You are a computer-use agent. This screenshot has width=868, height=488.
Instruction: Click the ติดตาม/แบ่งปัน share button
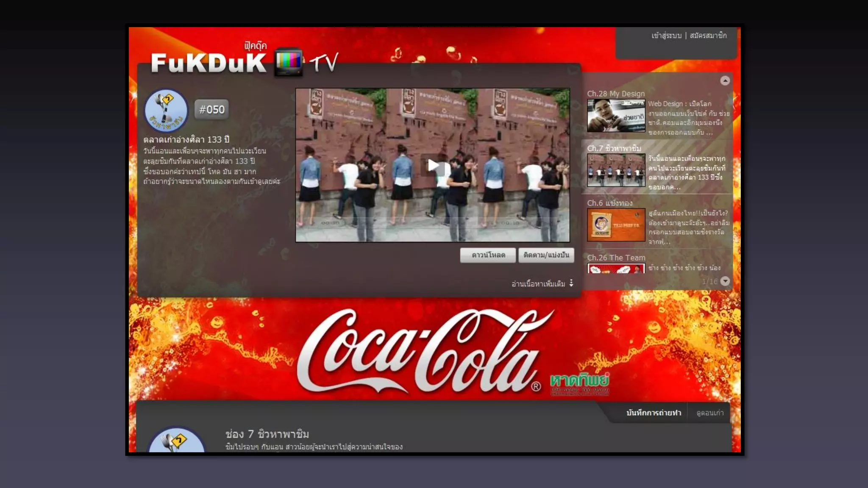click(x=546, y=255)
